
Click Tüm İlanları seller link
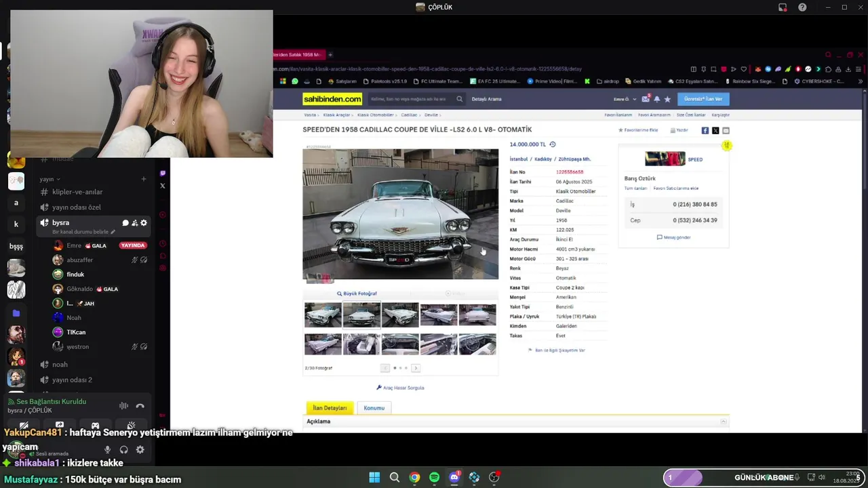pos(636,188)
